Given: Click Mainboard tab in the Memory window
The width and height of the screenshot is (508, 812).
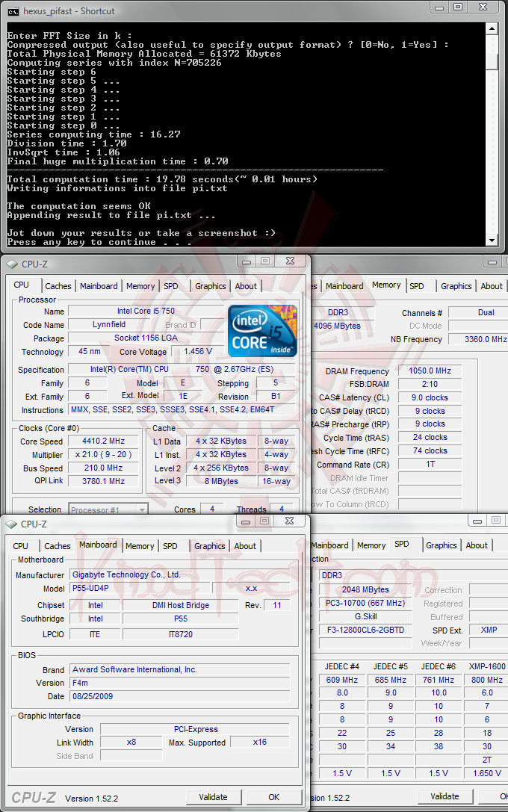Looking at the screenshot, I should pyautogui.click(x=344, y=286).
